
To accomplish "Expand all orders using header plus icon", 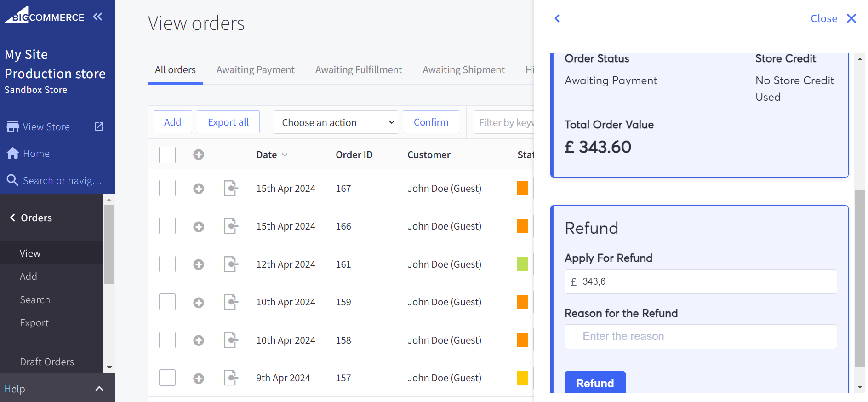I will click(199, 155).
